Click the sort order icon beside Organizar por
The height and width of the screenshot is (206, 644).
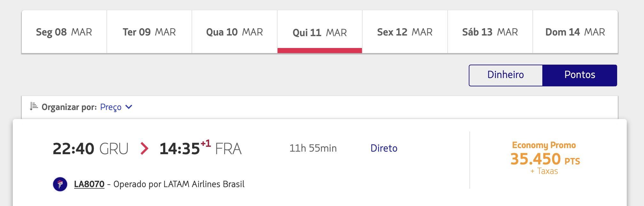pos(34,107)
